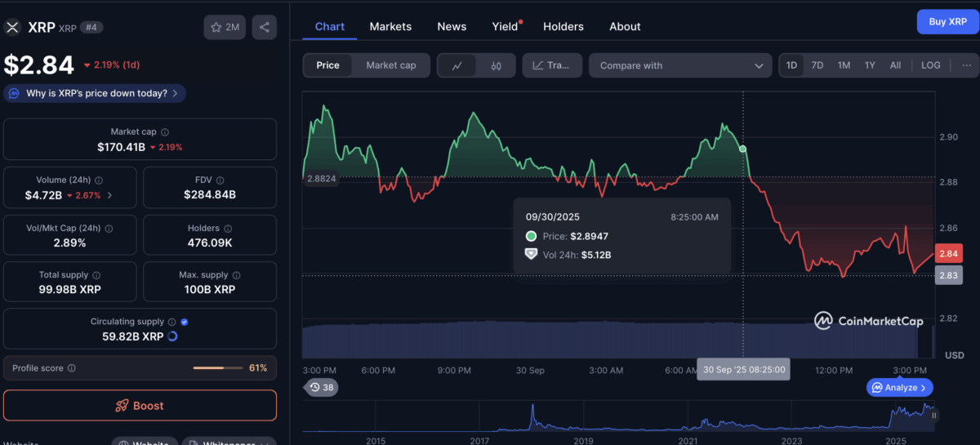Toggle chart to Market cap view

pyautogui.click(x=390, y=65)
